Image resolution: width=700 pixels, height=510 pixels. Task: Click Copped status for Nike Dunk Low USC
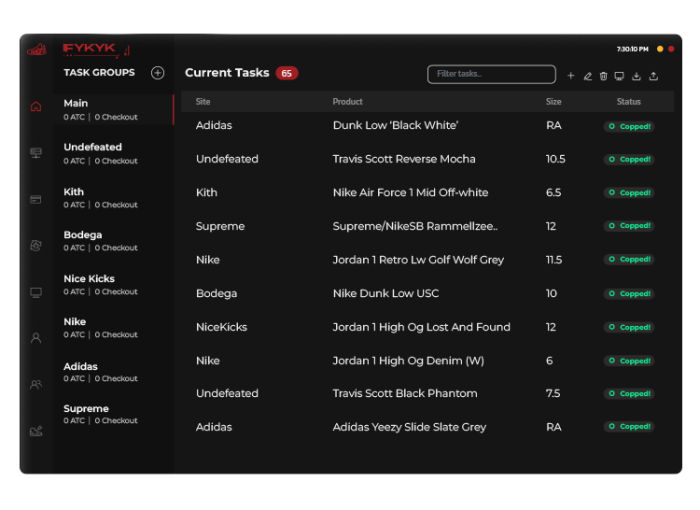click(628, 294)
